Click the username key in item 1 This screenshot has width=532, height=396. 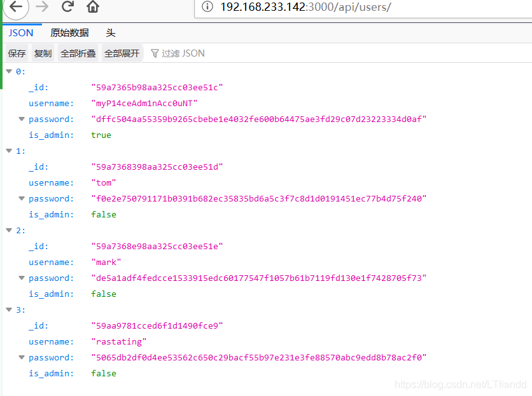pos(52,182)
